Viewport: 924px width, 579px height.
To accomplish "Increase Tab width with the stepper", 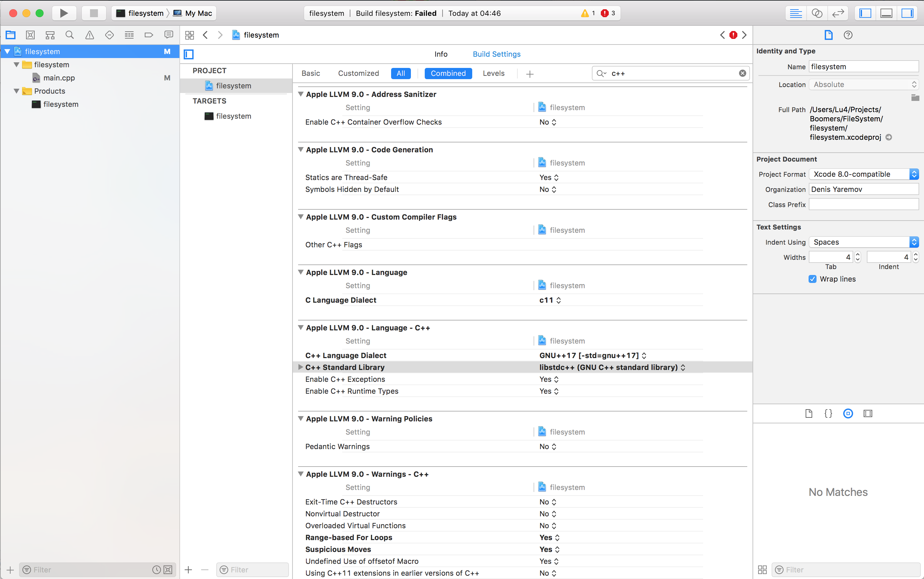I will 857,254.
